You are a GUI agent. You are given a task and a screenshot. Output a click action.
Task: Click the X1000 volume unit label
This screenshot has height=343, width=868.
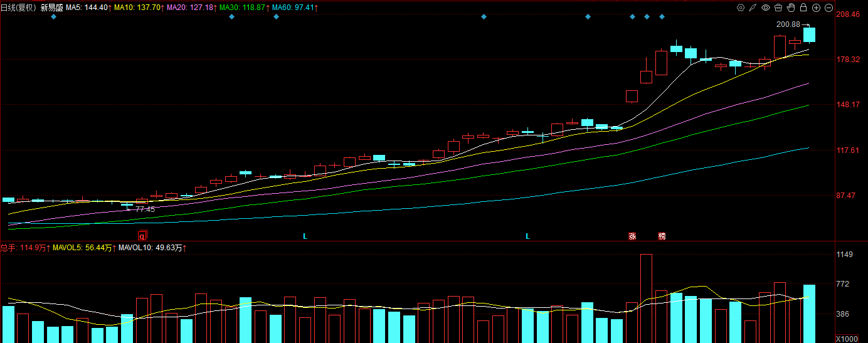(846, 339)
